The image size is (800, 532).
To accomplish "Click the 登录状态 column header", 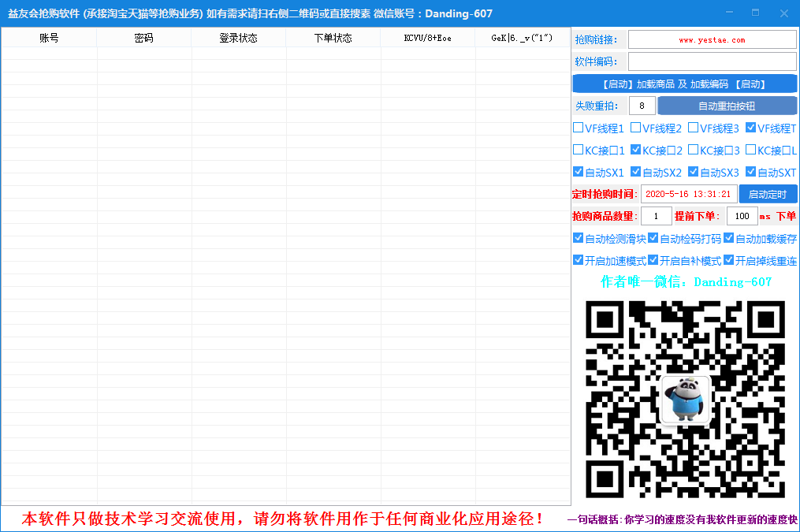I will [238, 38].
